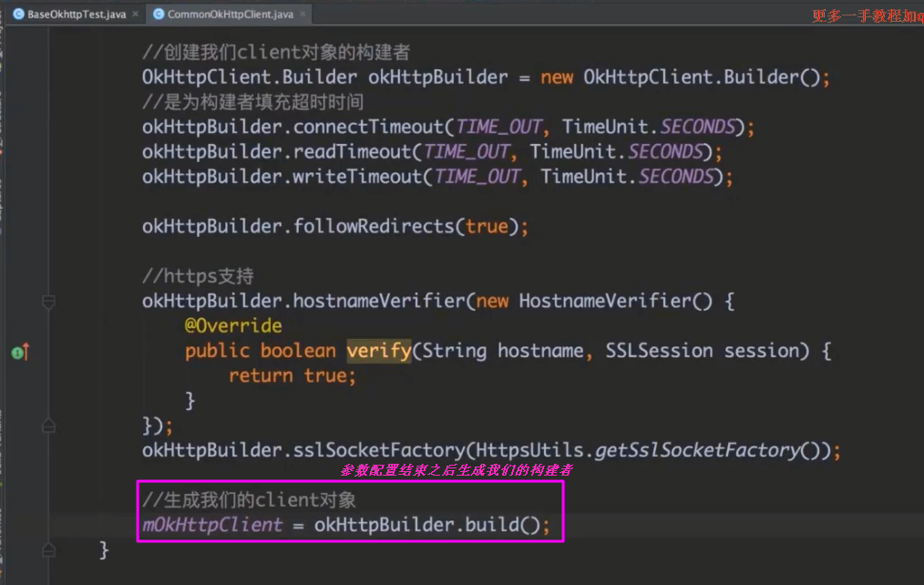Click the highlighted verify method name
This screenshot has height=585, width=924.
click(379, 351)
